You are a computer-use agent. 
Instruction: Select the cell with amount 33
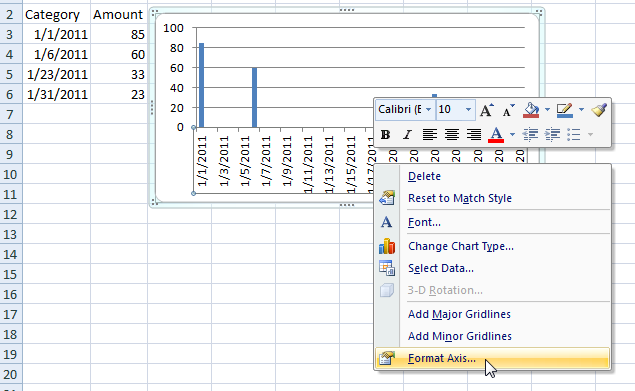(119, 75)
